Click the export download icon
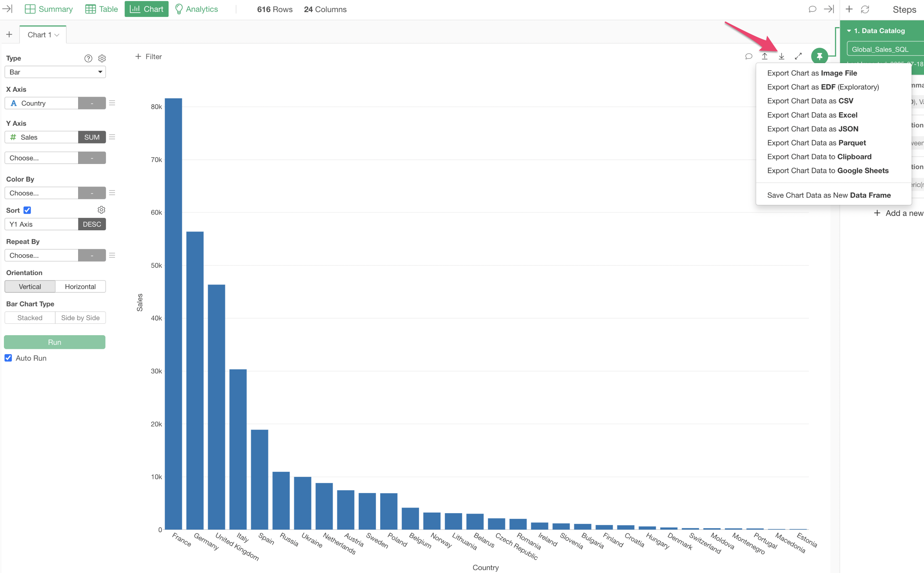 pyautogui.click(x=782, y=57)
